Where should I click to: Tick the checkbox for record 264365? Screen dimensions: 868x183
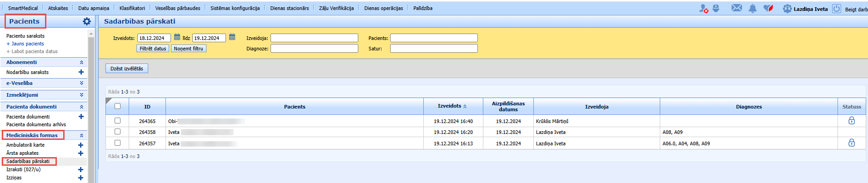[x=118, y=121]
